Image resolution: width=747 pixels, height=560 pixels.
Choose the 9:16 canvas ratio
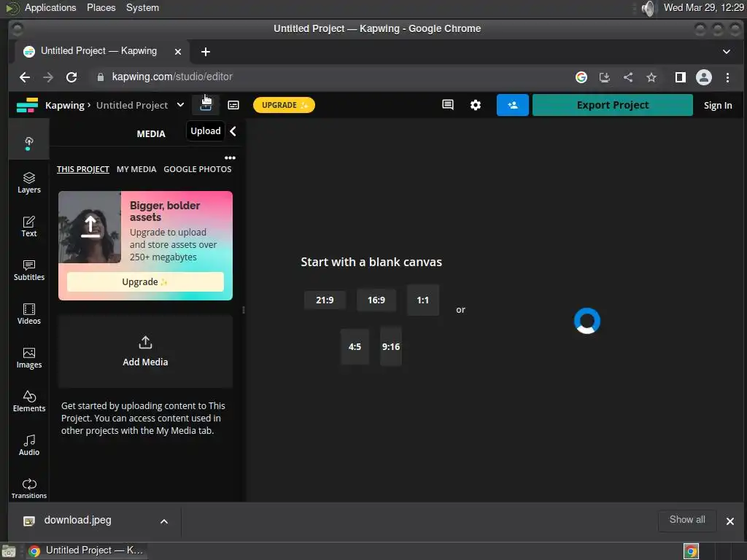(391, 346)
